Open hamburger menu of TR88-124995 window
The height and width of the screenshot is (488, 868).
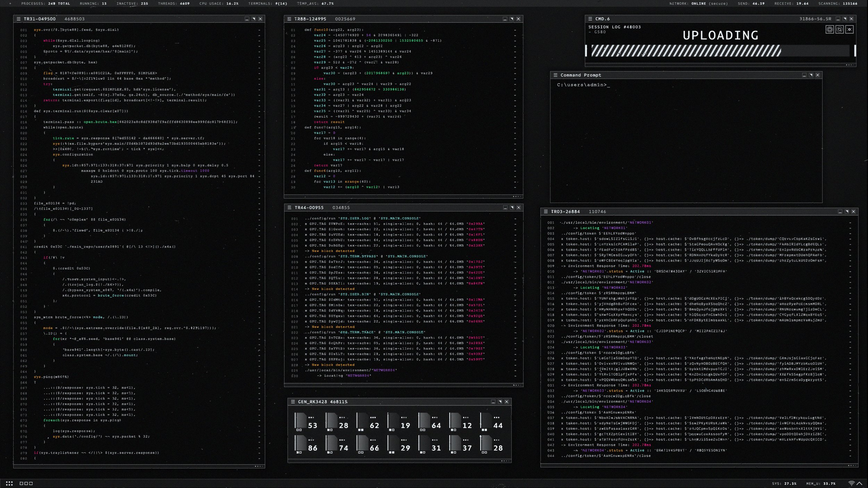(289, 19)
